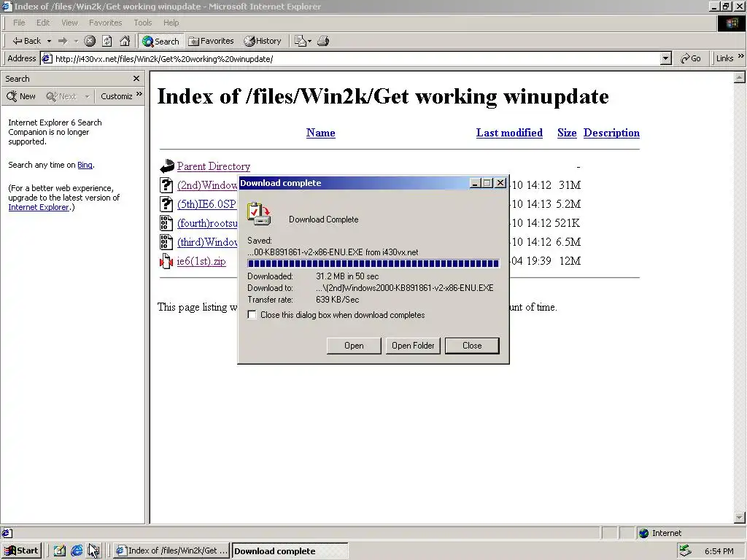Open the Windows Start button
The height and width of the screenshot is (560, 747).
point(22,551)
